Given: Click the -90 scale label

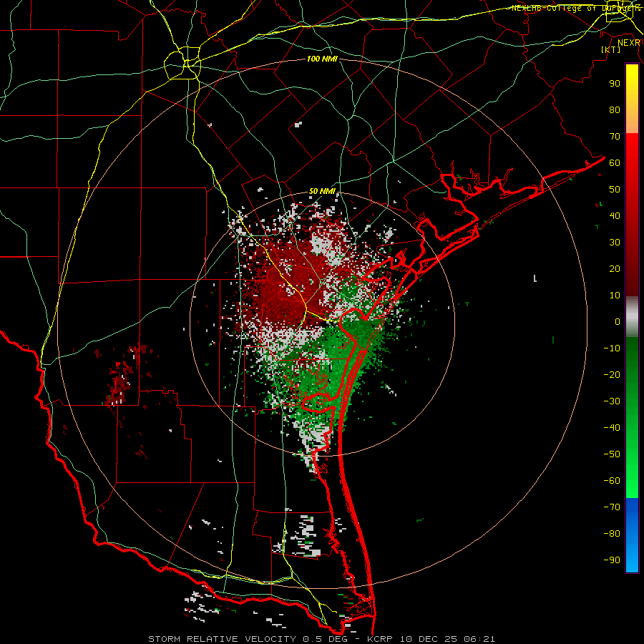Looking at the screenshot, I should coord(612,560).
